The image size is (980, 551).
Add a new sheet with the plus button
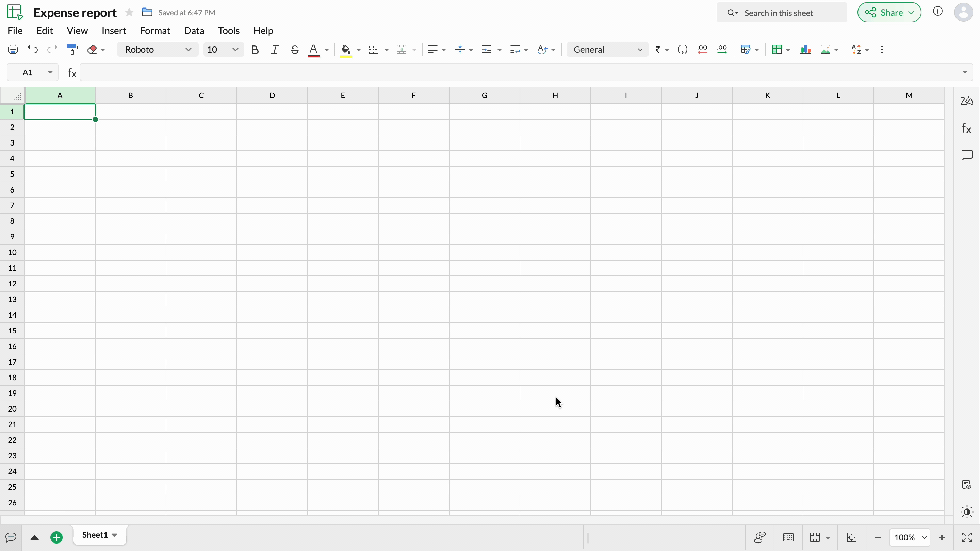pyautogui.click(x=56, y=537)
